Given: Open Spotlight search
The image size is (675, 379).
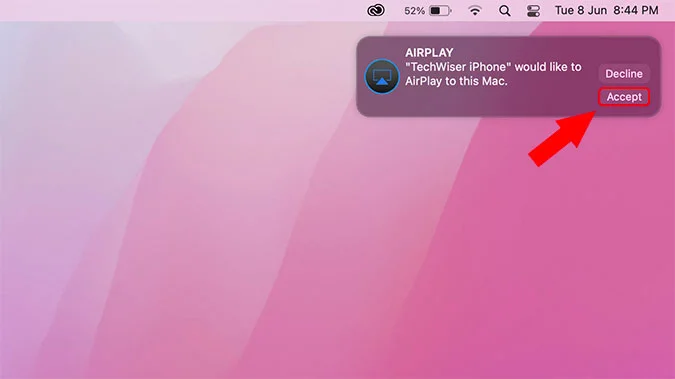Looking at the screenshot, I should point(505,10).
